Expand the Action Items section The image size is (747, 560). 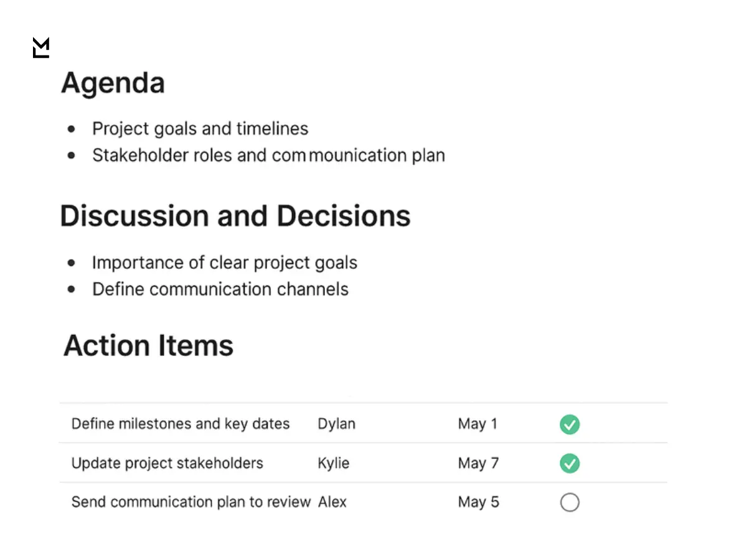click(x=148, y=346)
